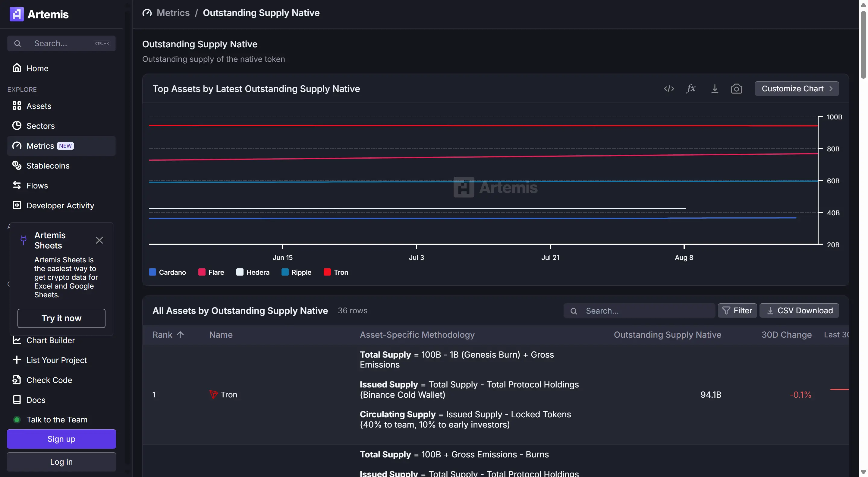Viewport: 868px width, 477px height.
Task: Open Talk to the Team chat
Action: (57, 420)
